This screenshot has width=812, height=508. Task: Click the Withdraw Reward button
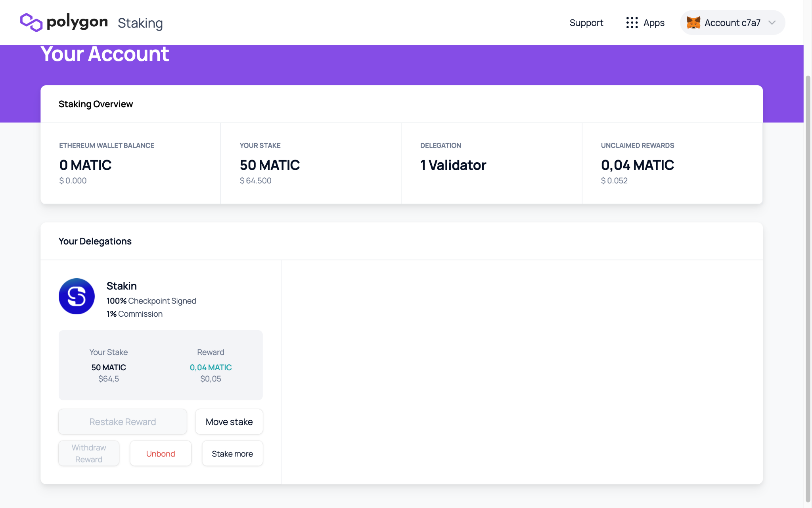[x=89, y=453]
